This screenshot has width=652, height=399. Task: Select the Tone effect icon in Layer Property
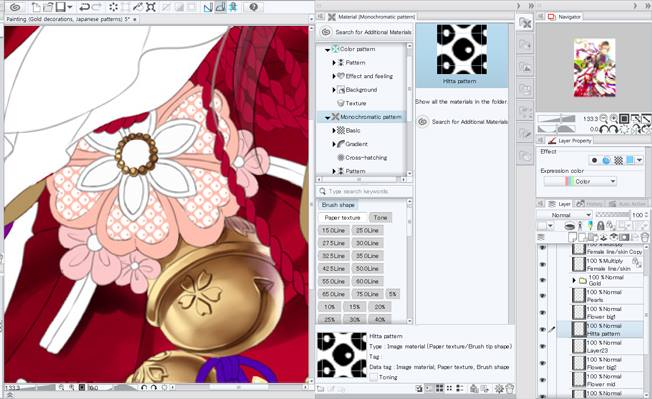pyautogui.click(x=619, y=160)
